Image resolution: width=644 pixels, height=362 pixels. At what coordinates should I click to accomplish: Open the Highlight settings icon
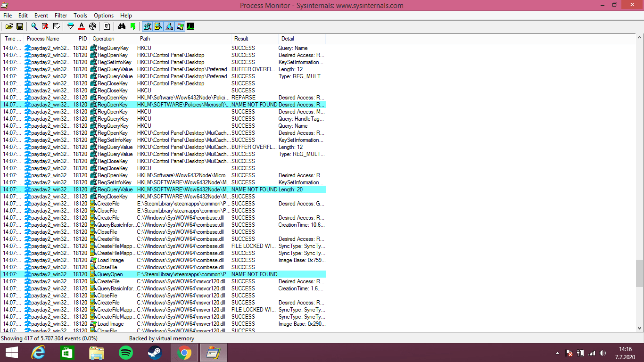point(82,26)
